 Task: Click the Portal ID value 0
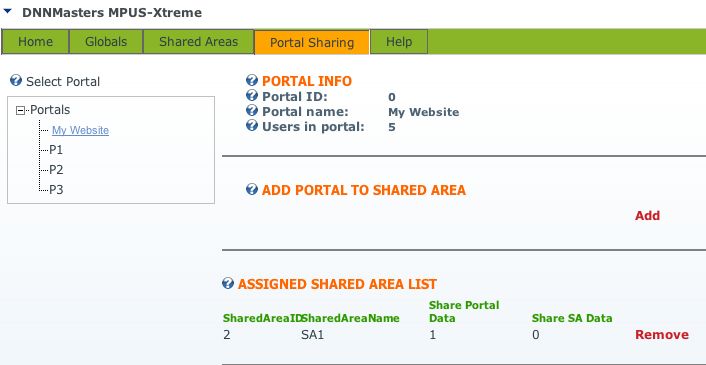[392, 97]
